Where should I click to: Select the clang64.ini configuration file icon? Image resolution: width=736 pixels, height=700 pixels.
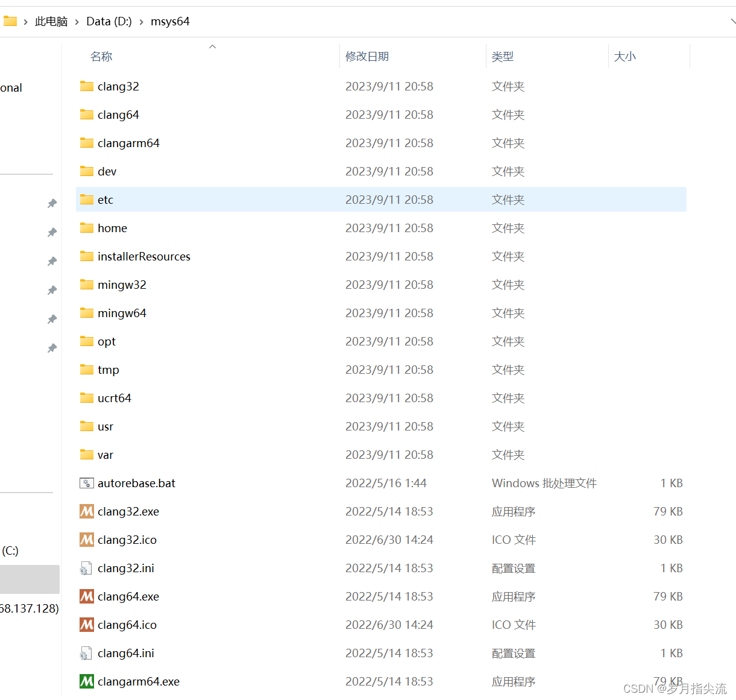[x=86, y=653]
